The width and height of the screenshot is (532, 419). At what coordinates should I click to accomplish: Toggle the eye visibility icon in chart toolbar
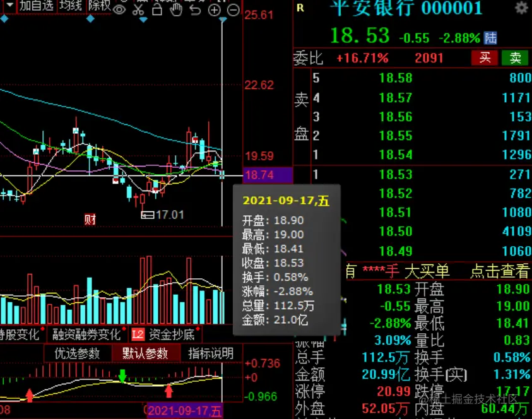pyautogui.click(x=119, y=9)
